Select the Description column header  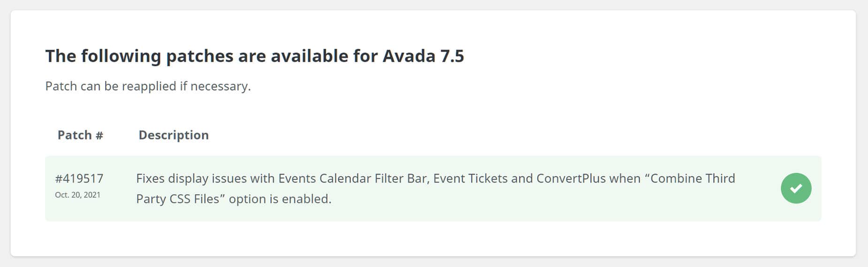pyautogui.click(x=174, y=135)
